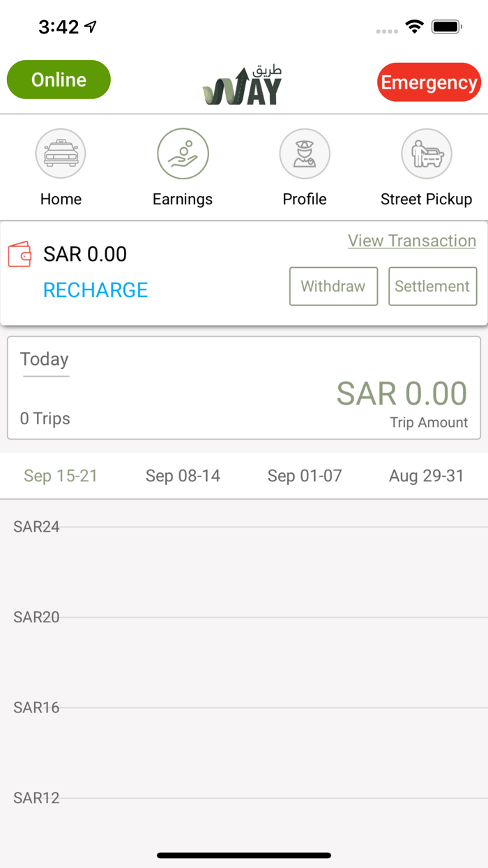488x868 pixels.
Task: Select the Street Pickup icon
Action: (x=427, y=154)
